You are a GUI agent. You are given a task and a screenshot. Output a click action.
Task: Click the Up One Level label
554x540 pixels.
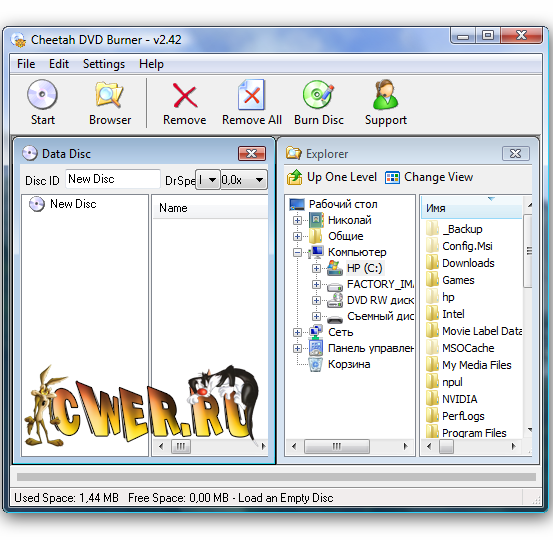[x=342, y=177]
